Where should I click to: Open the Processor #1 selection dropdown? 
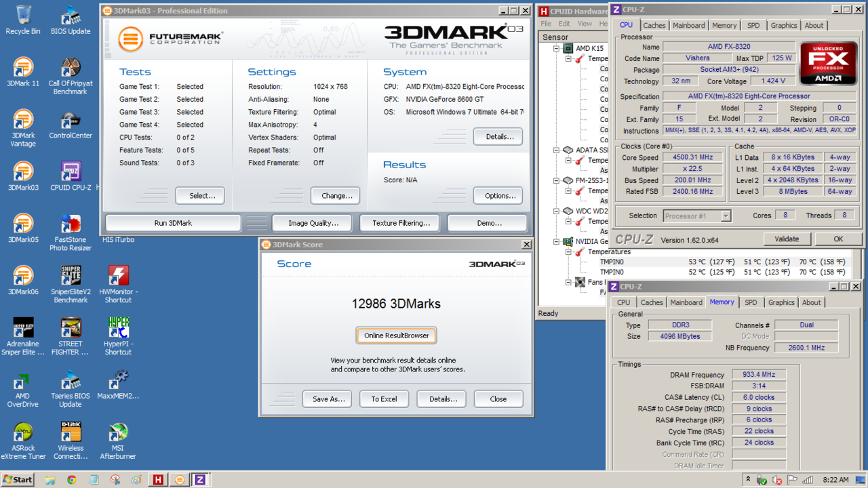pyautogui.click(x=725, y=216)
